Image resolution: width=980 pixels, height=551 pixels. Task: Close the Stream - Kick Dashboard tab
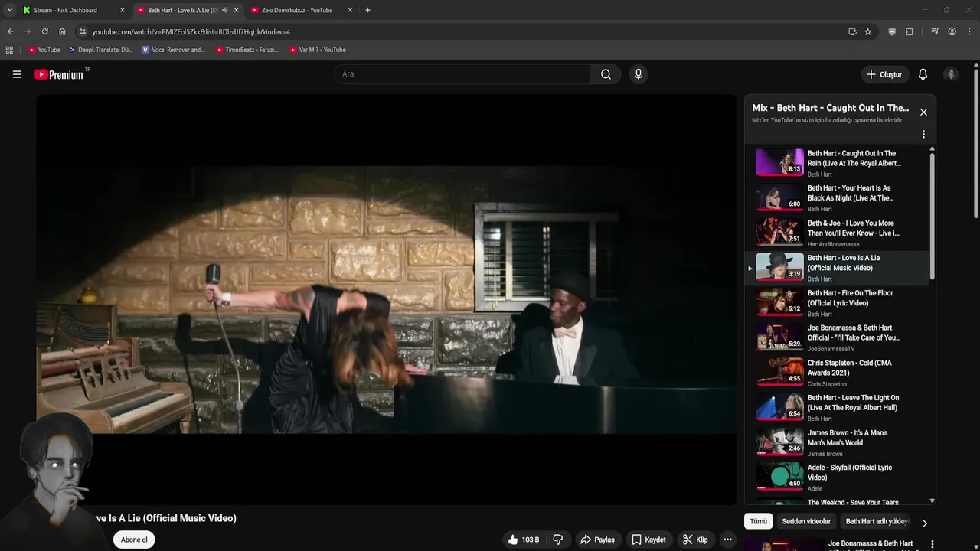tap(122, 10)
